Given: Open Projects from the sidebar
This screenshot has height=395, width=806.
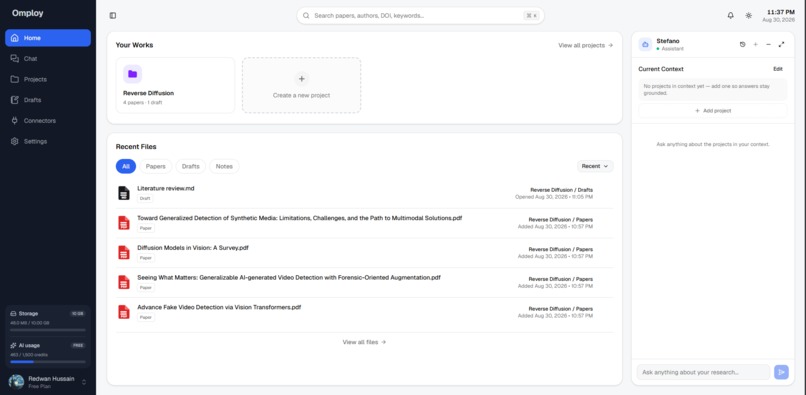Looking at the screenshot, I should 48,79.
